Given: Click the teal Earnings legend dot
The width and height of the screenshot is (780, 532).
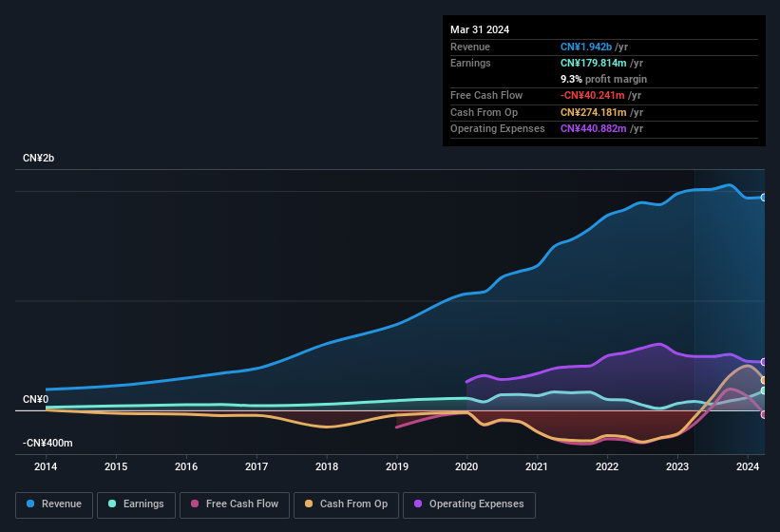Looking at the screenshot, I should coord(113,504).
